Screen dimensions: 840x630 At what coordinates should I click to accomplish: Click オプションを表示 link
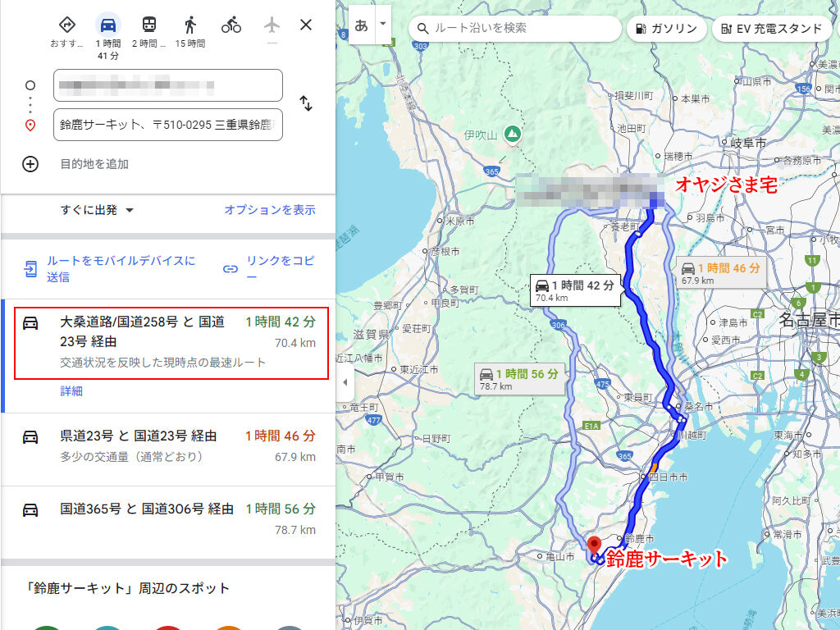tap(270, 210)
